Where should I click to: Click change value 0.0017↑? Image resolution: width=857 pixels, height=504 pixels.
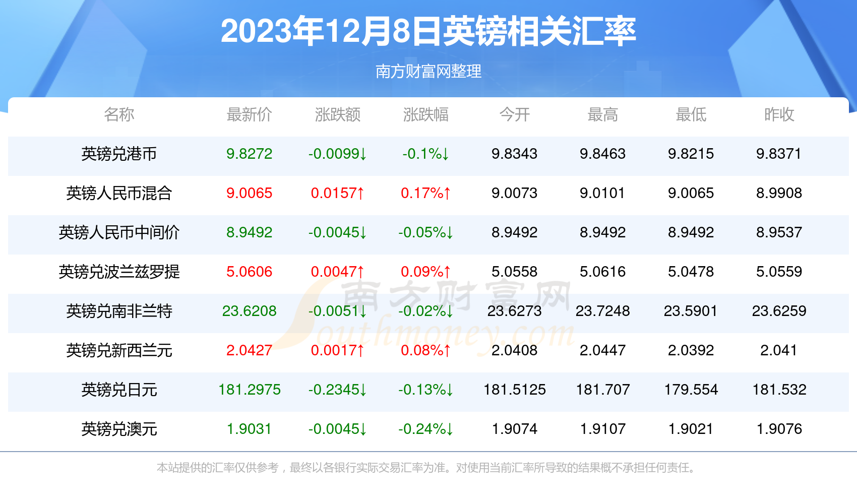(337, 350)
